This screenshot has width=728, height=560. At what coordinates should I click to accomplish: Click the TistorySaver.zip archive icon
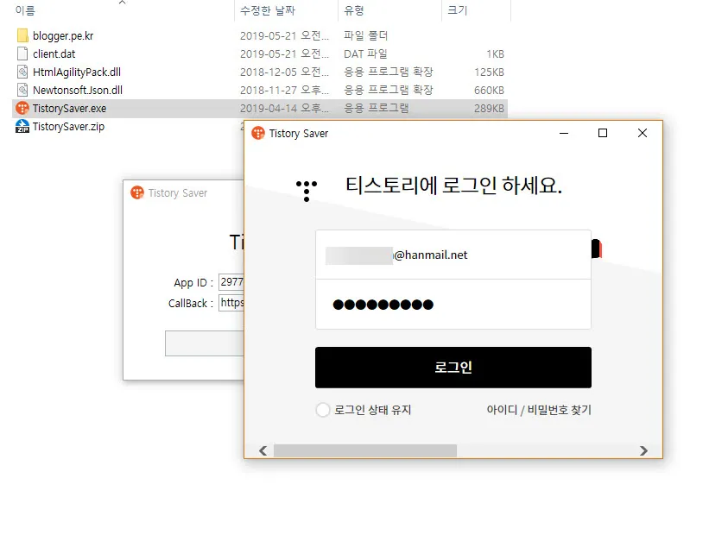pos(22,126)
